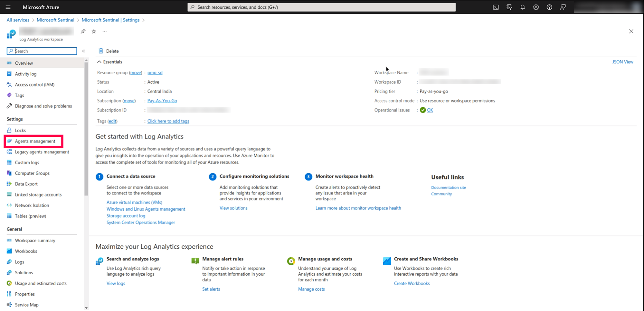The width and height of the screenshot is (644, 311).
Task: Launch Cloud Shell from the top bar
Action: [496, 7]
